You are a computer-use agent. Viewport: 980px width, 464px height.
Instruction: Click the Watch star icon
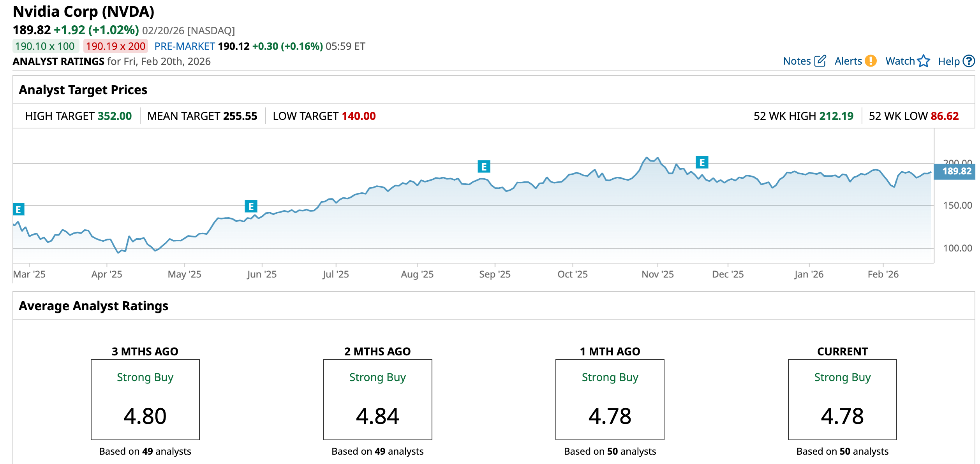[923, 61]
